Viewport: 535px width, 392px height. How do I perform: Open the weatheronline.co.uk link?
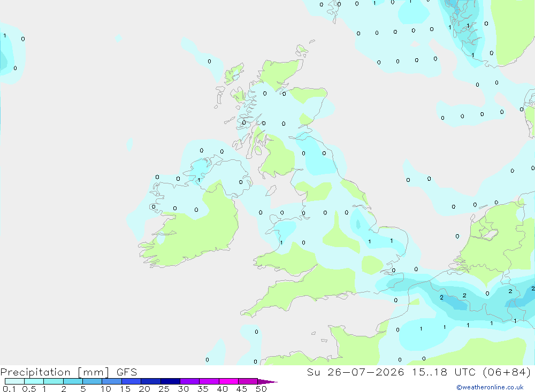click(x=490, y=387)
